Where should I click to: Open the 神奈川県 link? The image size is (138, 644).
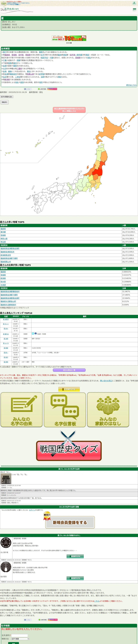(x=4, y=238)
